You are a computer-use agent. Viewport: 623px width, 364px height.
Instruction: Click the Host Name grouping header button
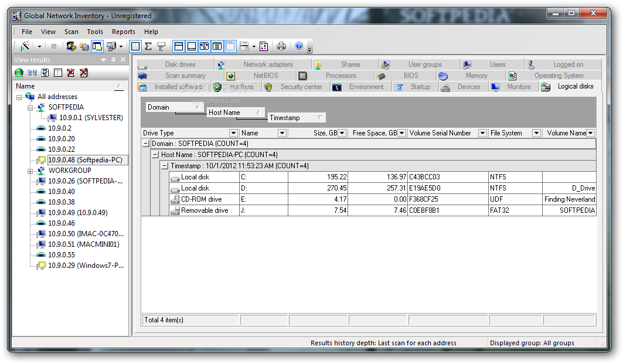point(236,113)
